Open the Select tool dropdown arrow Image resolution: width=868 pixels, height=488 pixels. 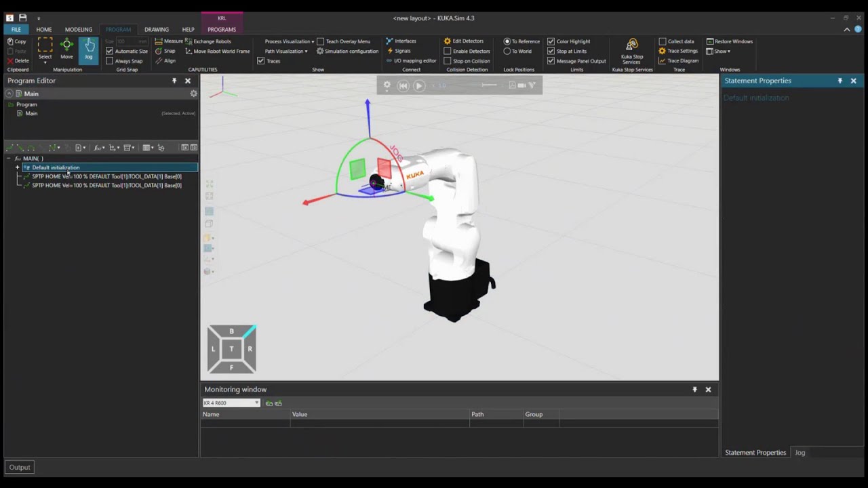coord(45,62)
